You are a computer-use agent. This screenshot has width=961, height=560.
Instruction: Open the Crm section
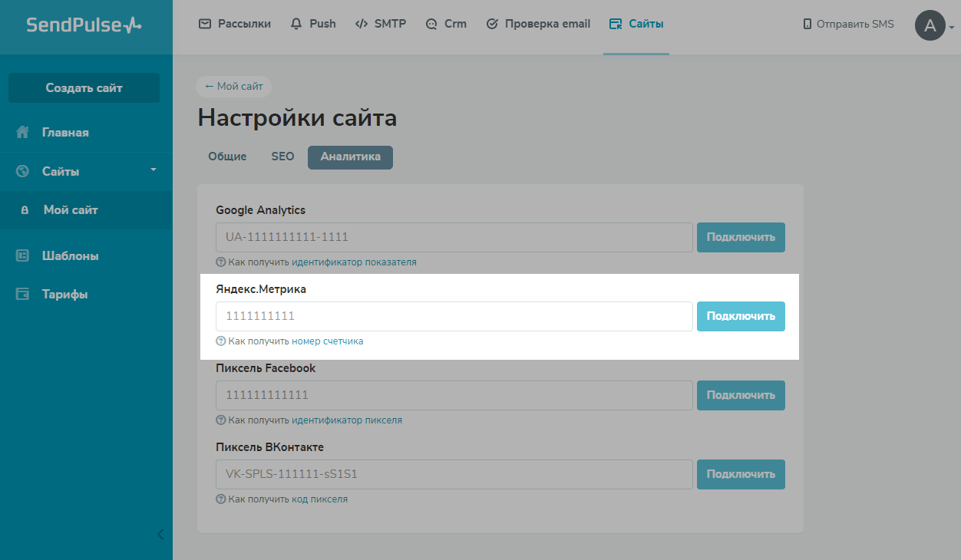[x=446, y=24]
